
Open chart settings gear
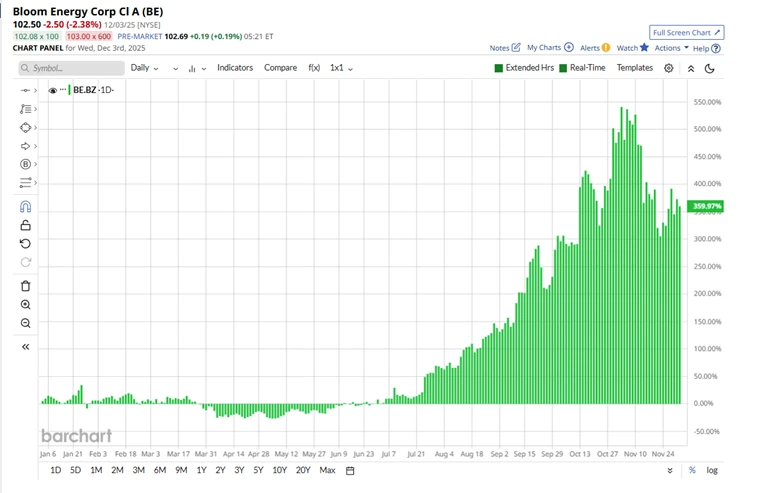[x=669, y=68]
